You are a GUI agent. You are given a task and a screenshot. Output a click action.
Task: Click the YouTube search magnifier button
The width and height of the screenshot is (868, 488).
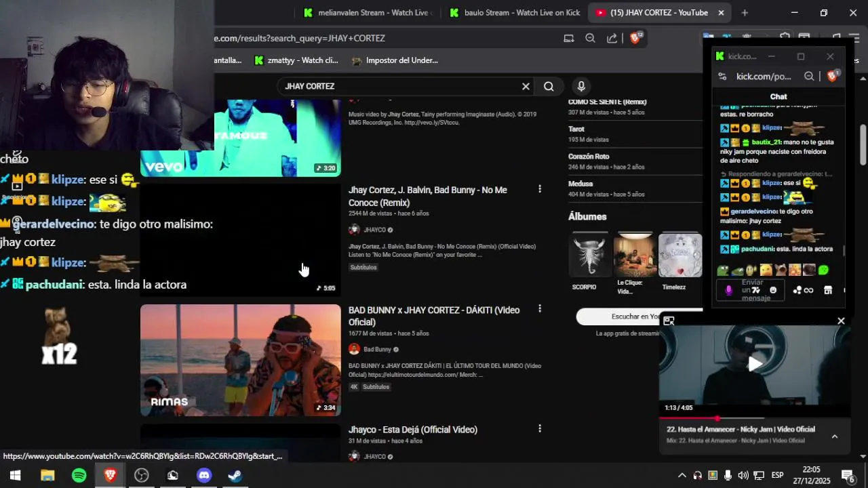[x=549, y=86]
